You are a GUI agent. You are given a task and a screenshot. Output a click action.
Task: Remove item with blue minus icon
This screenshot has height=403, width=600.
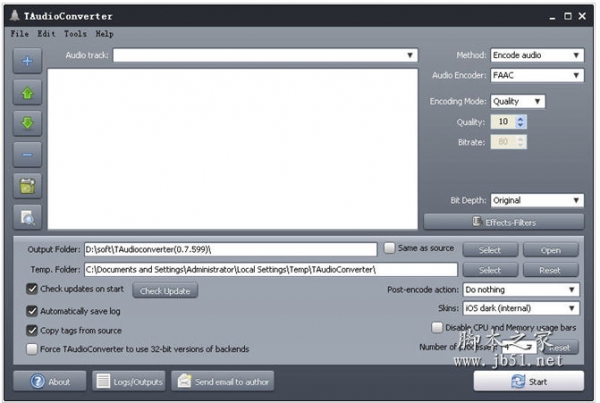point(27,155)
